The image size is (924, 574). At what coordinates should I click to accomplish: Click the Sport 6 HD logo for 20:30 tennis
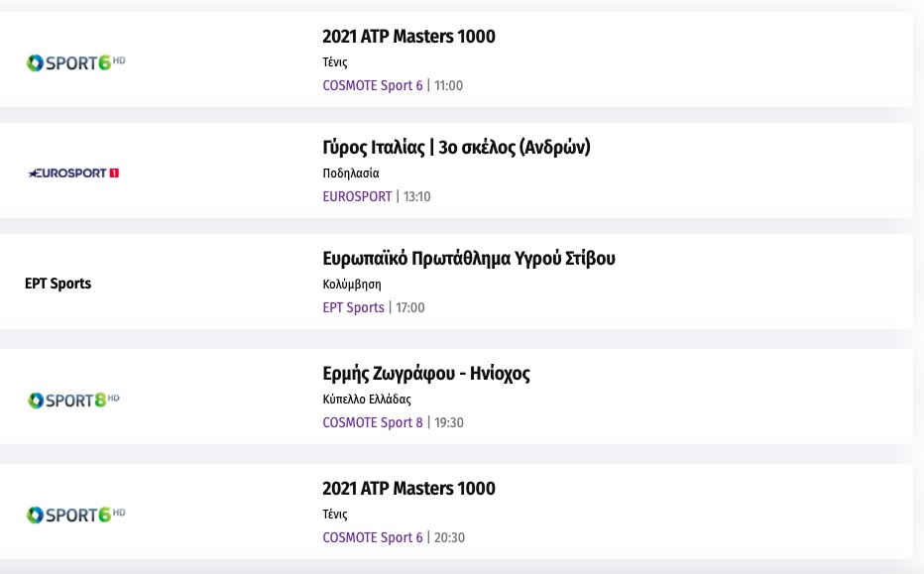(x=75, y=515)
